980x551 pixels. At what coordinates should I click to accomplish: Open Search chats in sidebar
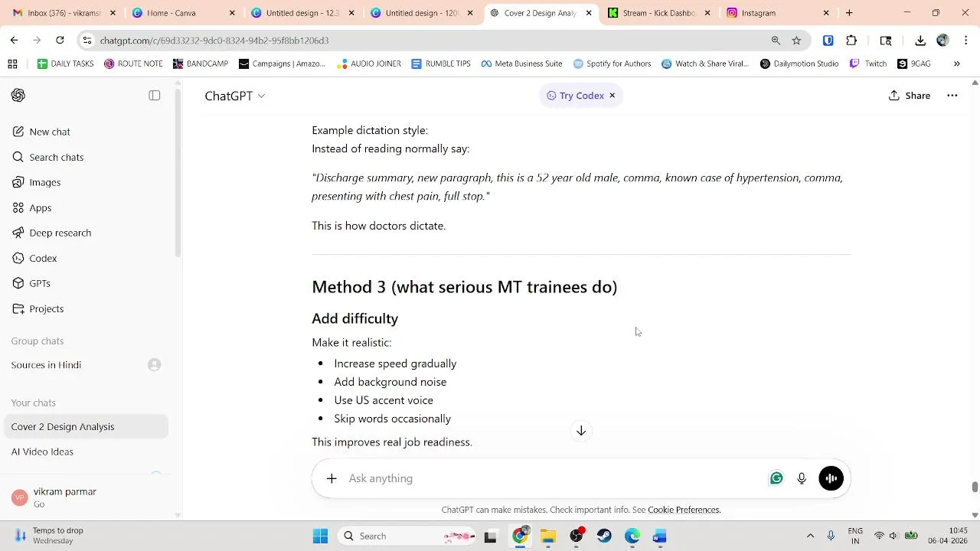(x=56, y=157)
